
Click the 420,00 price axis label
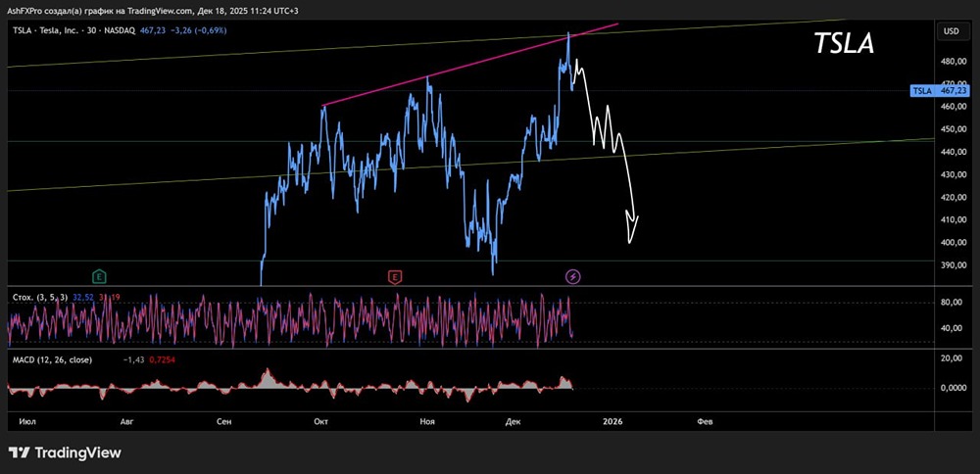click(952, 198)
